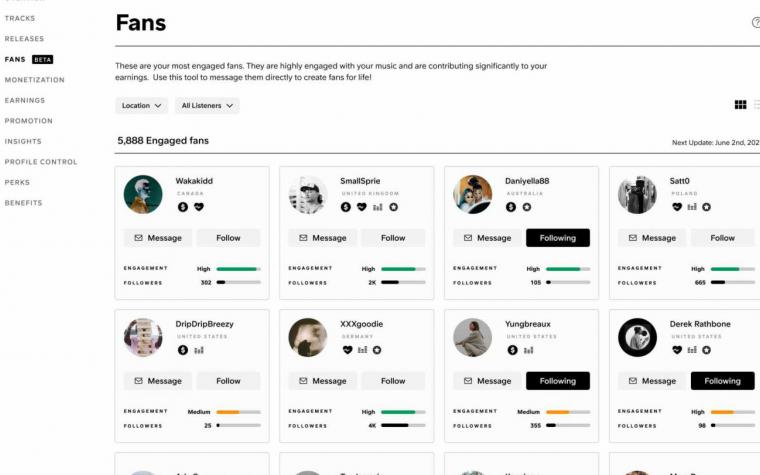Expand the All Listeners dropdown
This screenshot has height=475, width=760.
point(207,106)
